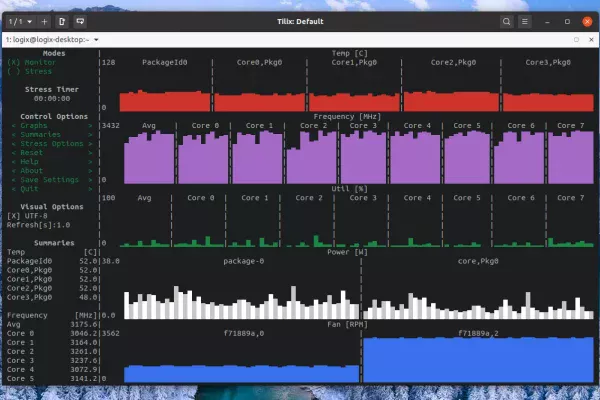600x400 pixels.
Task: Click the Util [%] graph title
Action: tap(349, 189)
